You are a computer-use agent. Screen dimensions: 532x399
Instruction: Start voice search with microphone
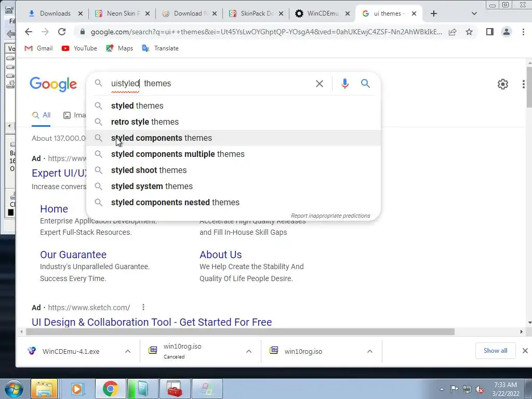345,84
